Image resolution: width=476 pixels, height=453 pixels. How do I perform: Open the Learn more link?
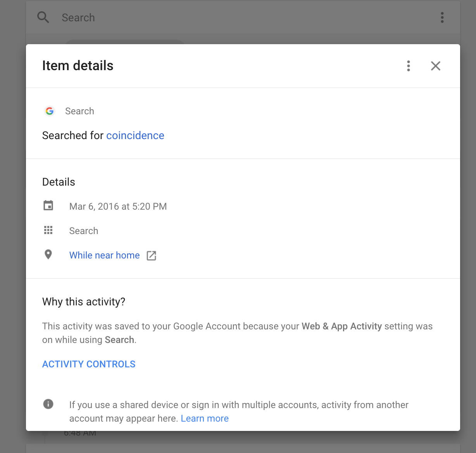(205, 419)
